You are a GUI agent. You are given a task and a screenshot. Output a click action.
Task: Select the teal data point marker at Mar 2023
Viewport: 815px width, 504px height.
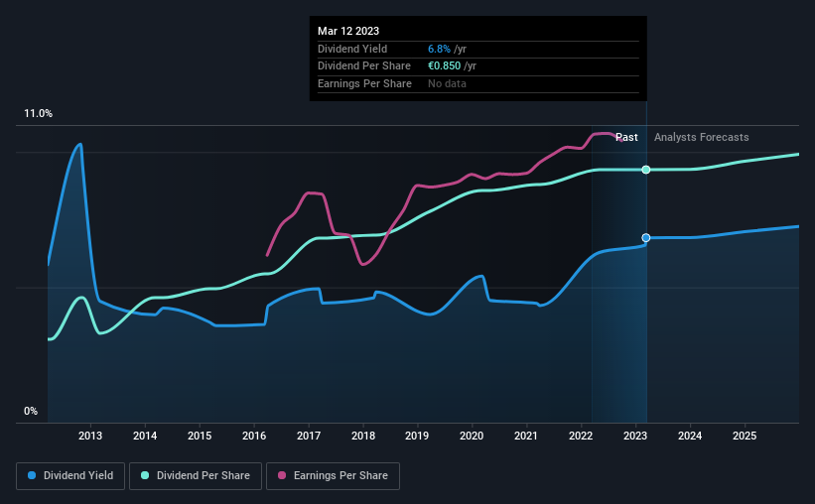(x=646, y=170)
